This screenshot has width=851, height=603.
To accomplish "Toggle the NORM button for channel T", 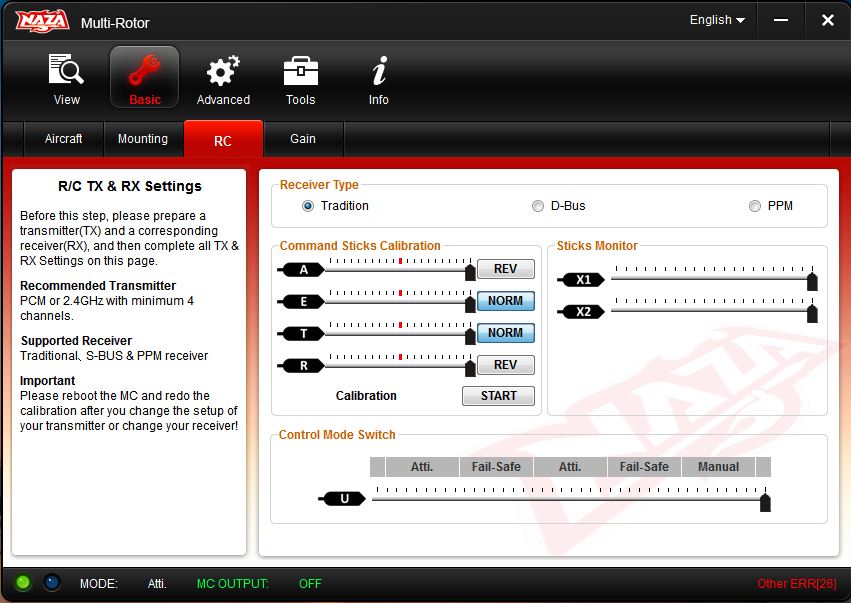I will (x=505, y=333).
